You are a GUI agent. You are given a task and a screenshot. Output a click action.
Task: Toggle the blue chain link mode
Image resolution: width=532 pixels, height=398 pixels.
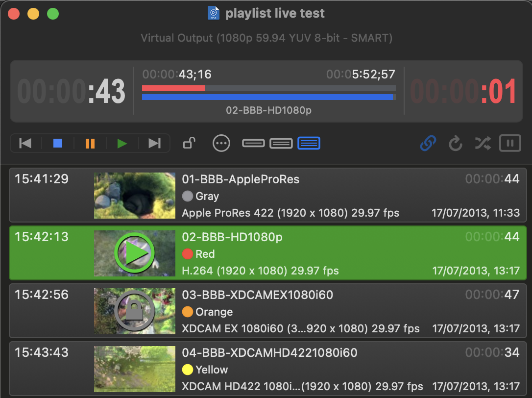click(x=428, y=143)
